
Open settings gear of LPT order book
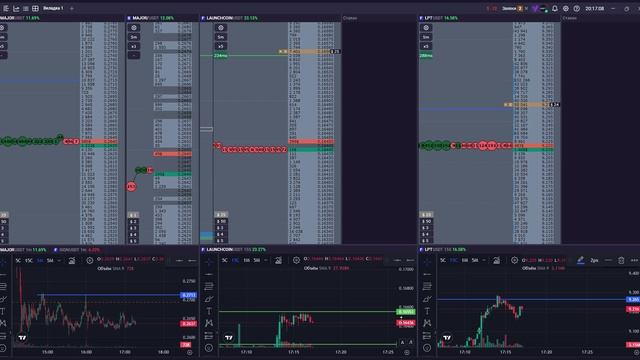426,28
